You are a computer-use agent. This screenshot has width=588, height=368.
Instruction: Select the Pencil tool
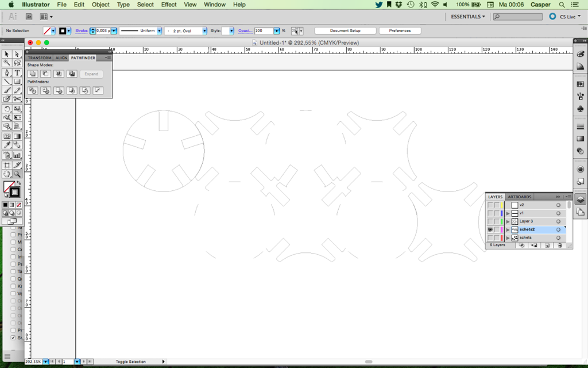(17, 90)
